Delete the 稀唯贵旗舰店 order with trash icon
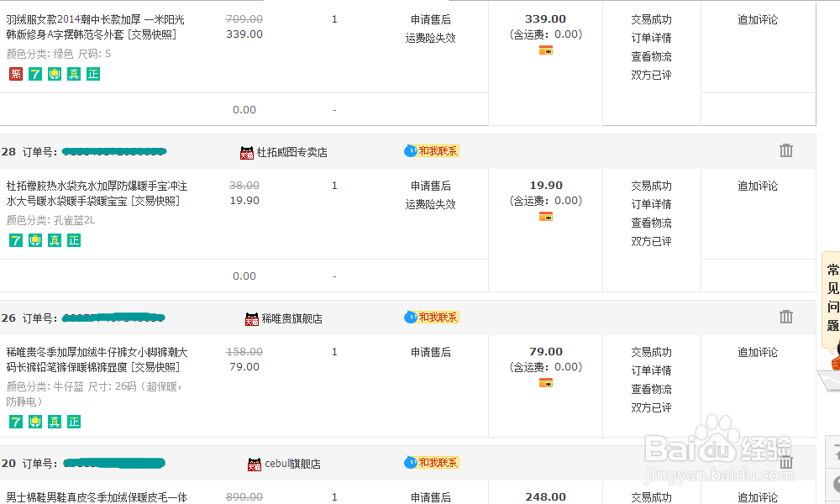The width and height of the screenshot is (840, 504). 786,317
